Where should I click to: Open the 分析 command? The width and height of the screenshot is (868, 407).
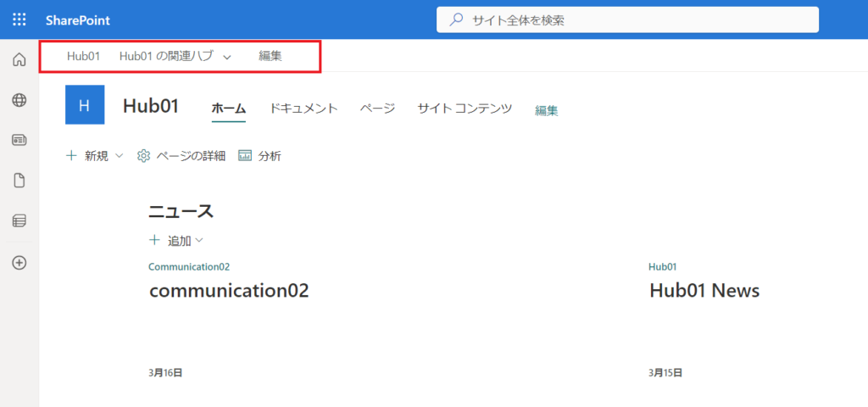click(x=259, y=156)
